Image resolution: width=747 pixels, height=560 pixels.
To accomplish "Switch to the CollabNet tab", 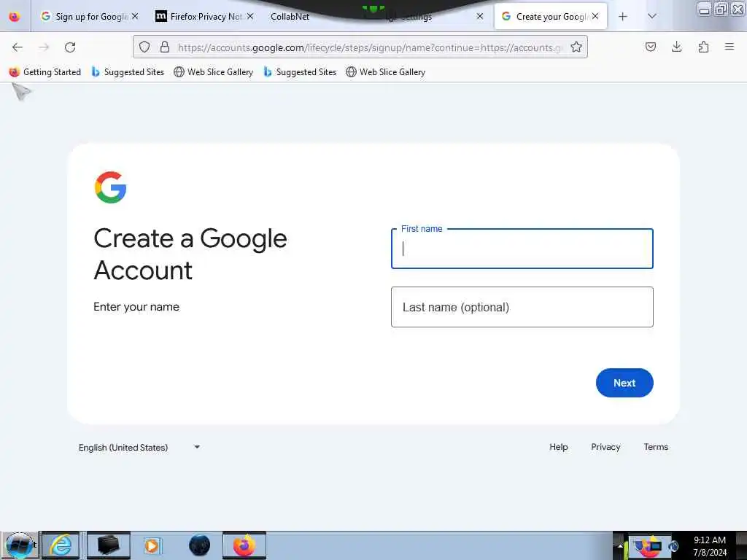I will [290, 17].
